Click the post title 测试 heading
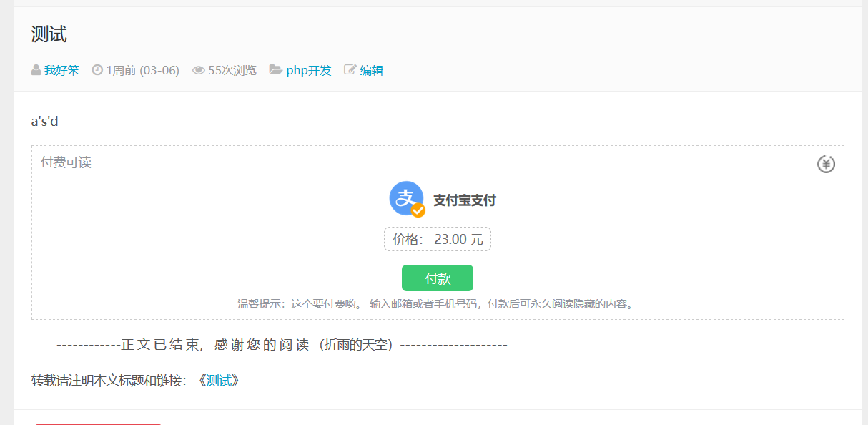Image resolution: width=868 pixels, height=425 pixels. click(x=49, y=34)
